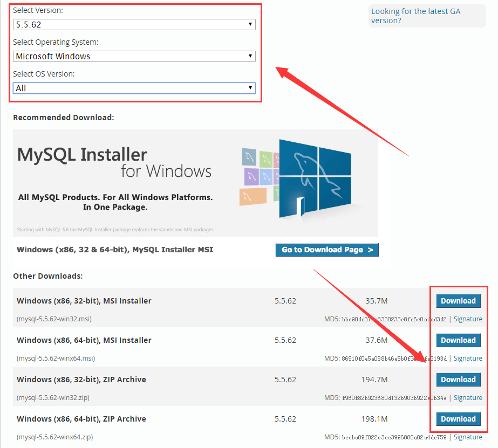Image resolution: width=498 pixels, height=448 pixels.
Task: Open Signature link for mysql-5.5.62-winx64.msi
Action: (467, 358)
